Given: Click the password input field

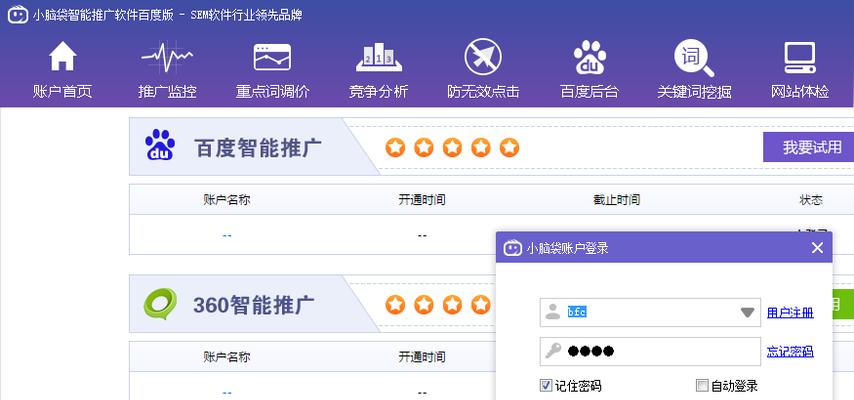Looking at the screenshot, I should 650,351.
